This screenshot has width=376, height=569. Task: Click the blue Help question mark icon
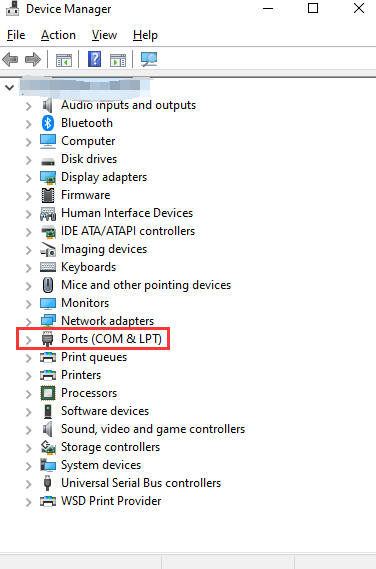94,59
